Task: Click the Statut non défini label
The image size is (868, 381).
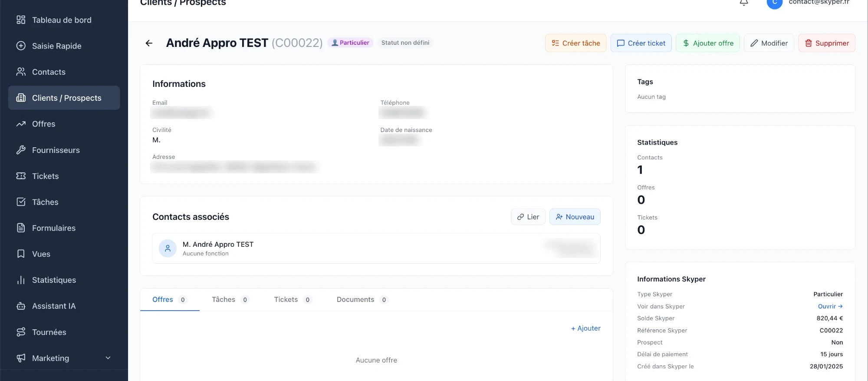Action: pos(405,43)
